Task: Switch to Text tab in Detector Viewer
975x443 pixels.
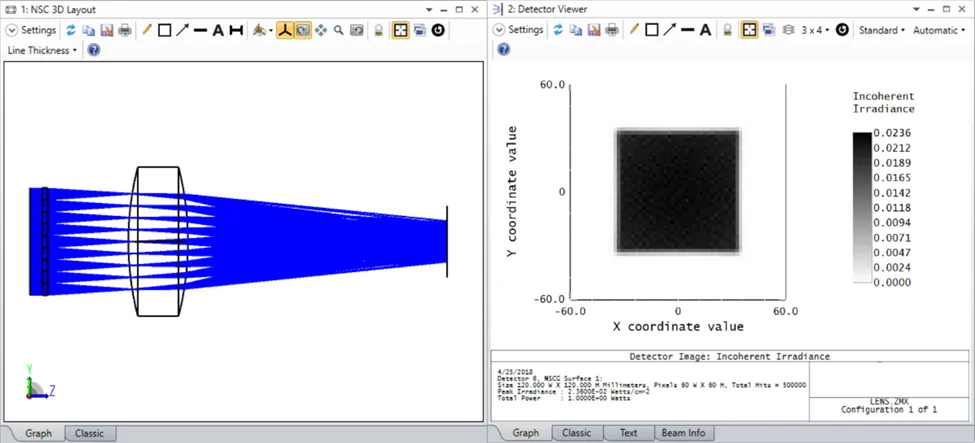Action: click(x=626, y=433)
